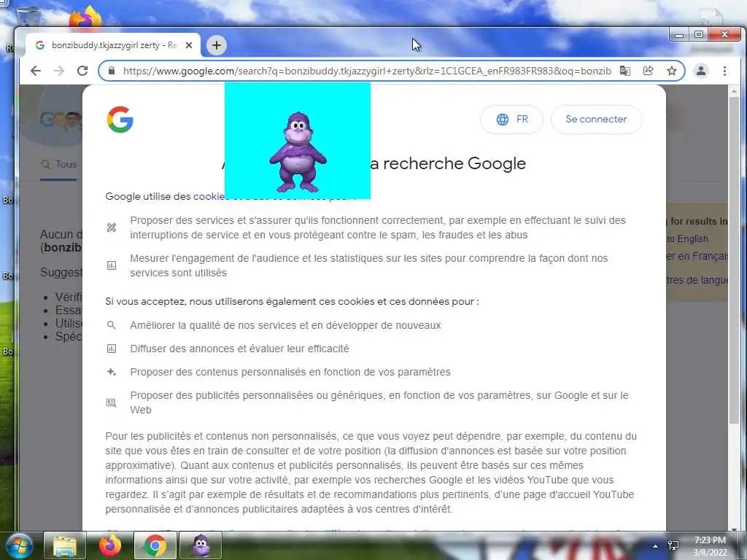Click the network tray icon
This screenshot has width=747, height=560.
coord(673,545)
